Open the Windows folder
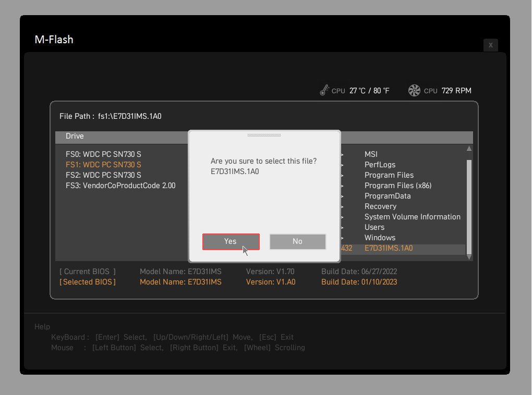 [380, 238]
